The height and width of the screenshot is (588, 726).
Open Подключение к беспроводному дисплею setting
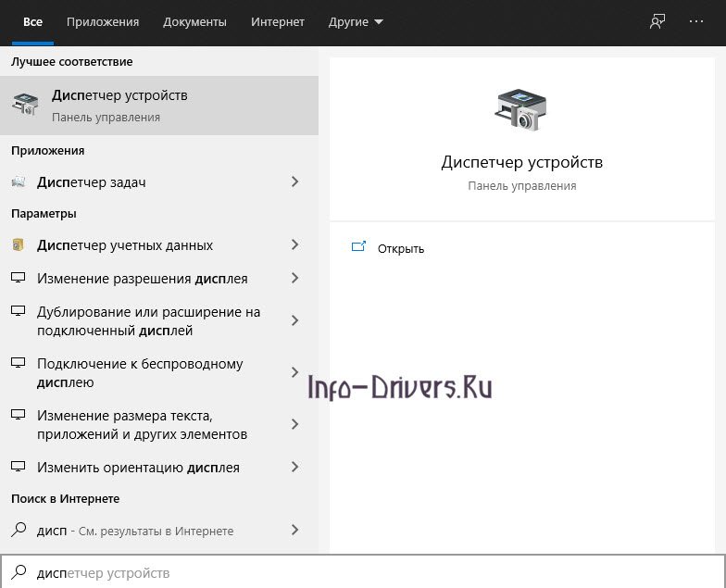pyautogui.click(x=139, y=373)
